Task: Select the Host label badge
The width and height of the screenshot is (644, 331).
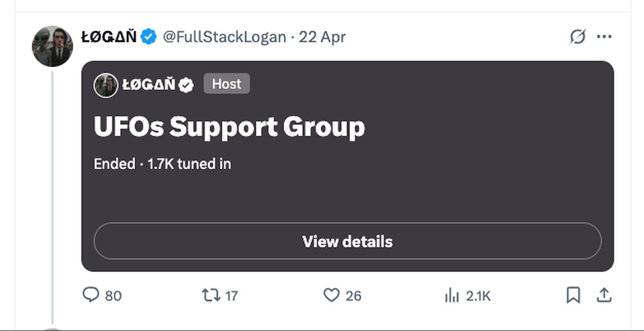Action: coord(226,84)
